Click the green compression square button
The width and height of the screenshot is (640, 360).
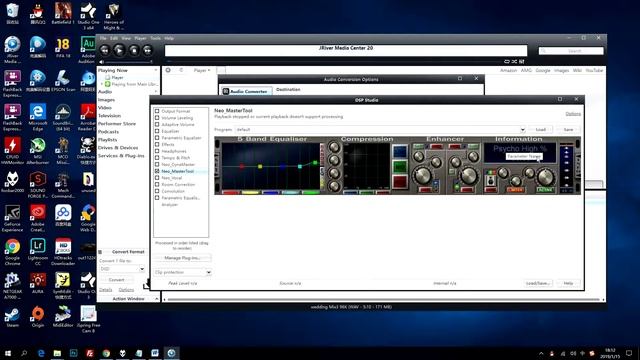[400, 167]
